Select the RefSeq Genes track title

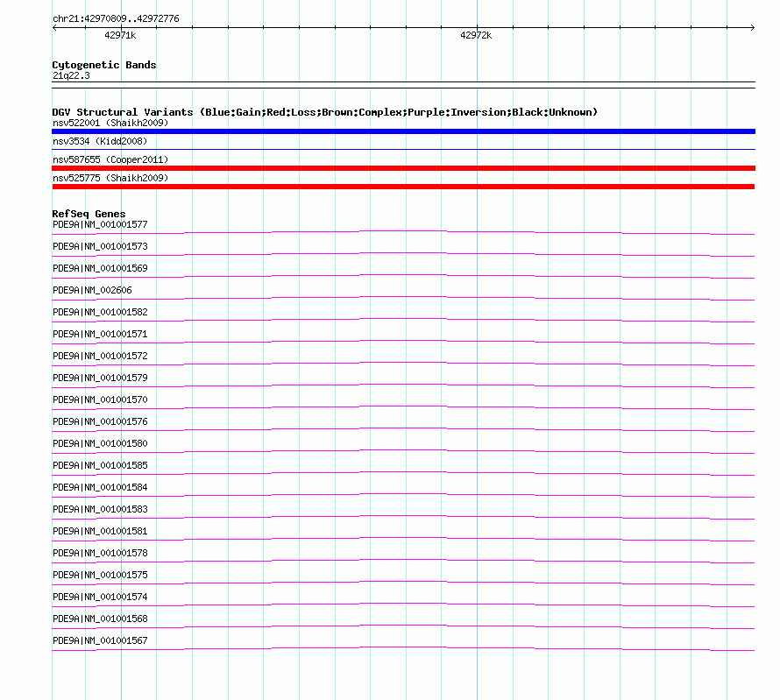click(x=89, y=214)
